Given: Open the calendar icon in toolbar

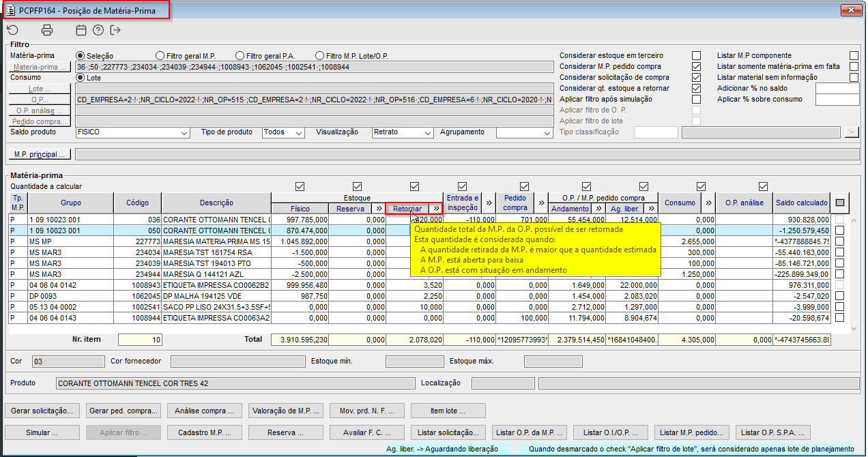Looking at the screenshot, I should (81, 30).
